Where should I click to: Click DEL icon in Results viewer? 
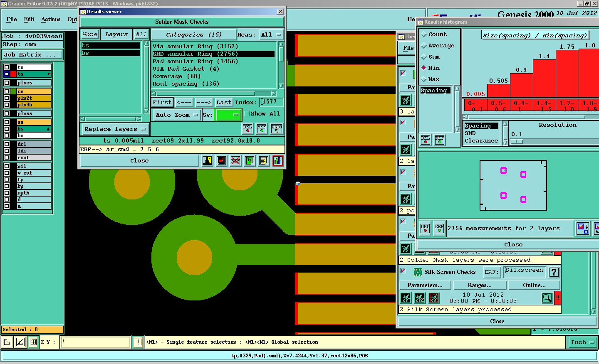coord(248,129)
